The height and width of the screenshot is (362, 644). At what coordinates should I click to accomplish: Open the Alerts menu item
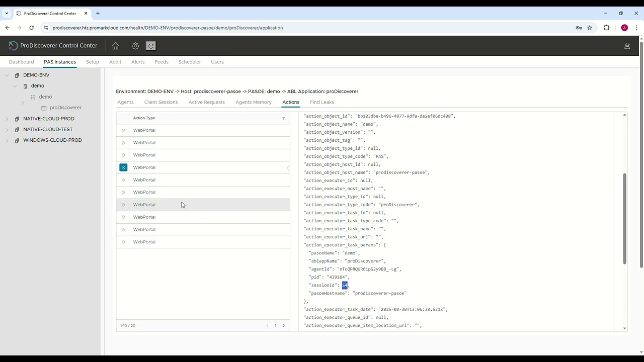pyautogui.click(x=138, y=62)
